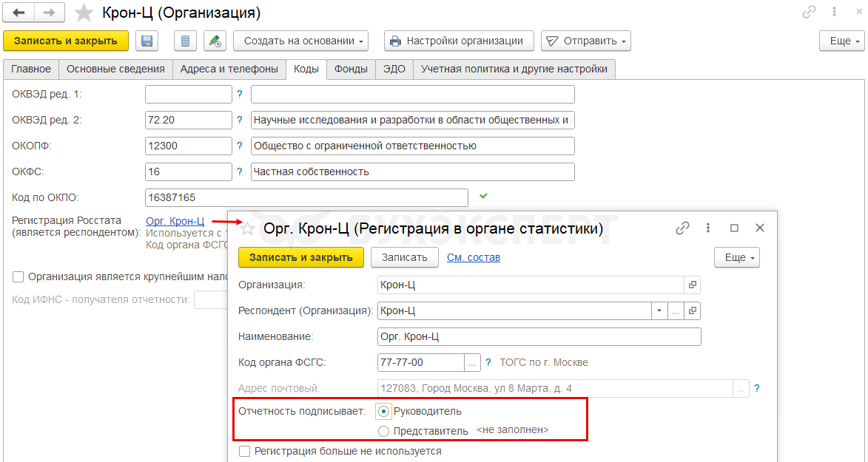Click Код по ОКПО field 16387165
Image resolution: width=868 pixels, height=462 pixels.
[x=306, y=197]
